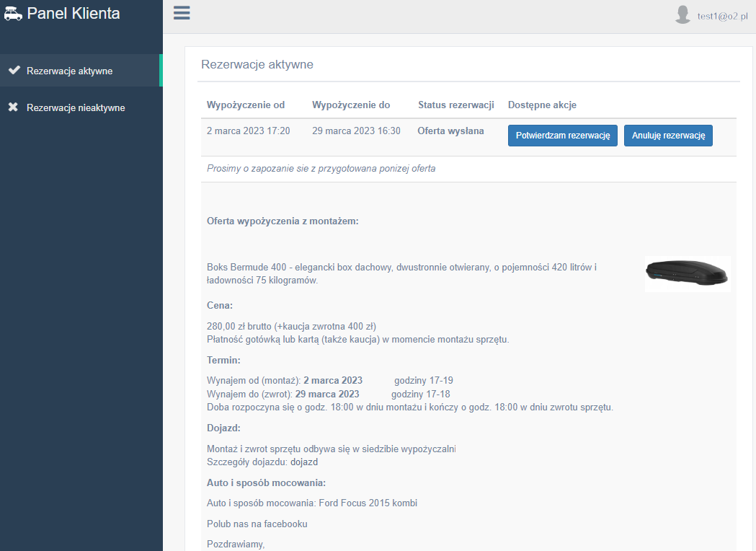The height and width of the screenshot is (551, 756).
Task: Click the Status rezerwacji column header
Action: (455, 105)
